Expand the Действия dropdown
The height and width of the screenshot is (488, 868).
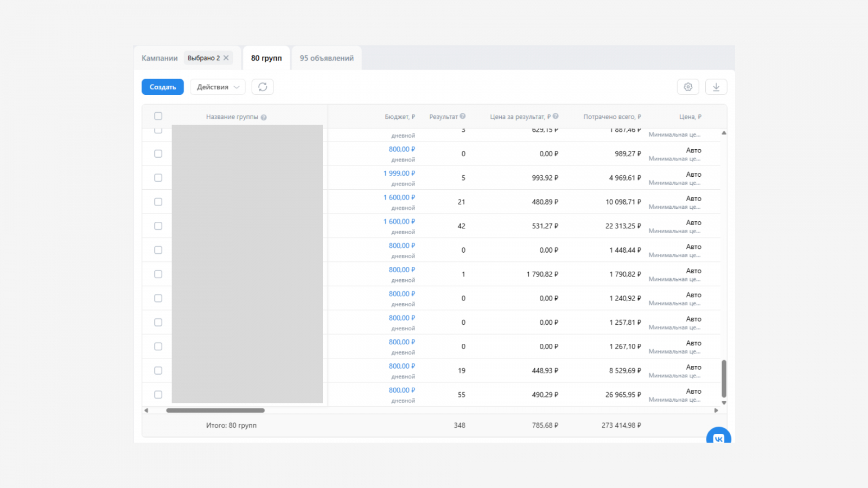pyautogui.click(x=218, y=87)
